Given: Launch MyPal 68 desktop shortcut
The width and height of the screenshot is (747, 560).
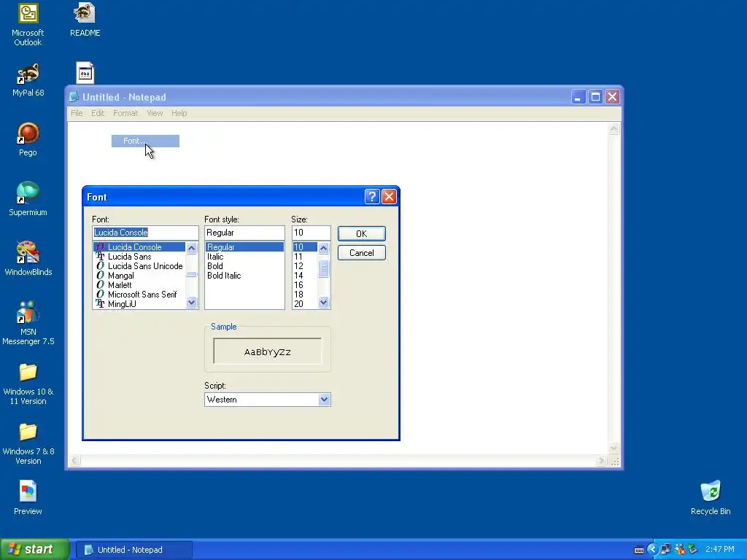Looking at the screenshot, I should coord(28,79).
